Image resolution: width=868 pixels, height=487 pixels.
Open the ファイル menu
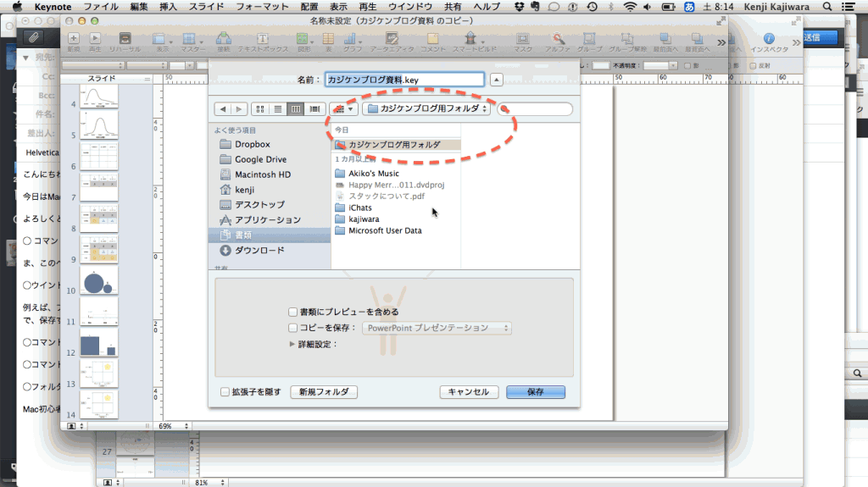101,7
